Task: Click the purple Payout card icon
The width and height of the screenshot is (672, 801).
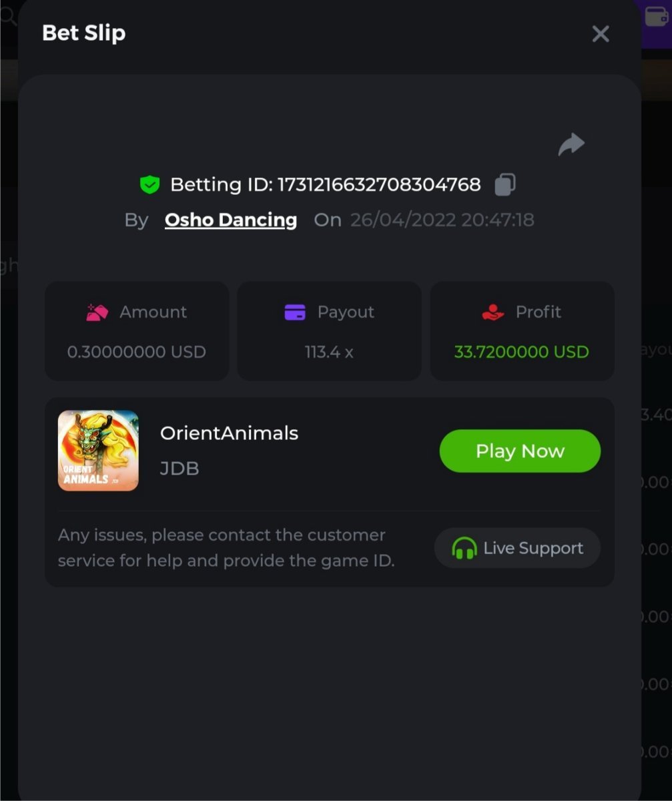Action: 295,312
